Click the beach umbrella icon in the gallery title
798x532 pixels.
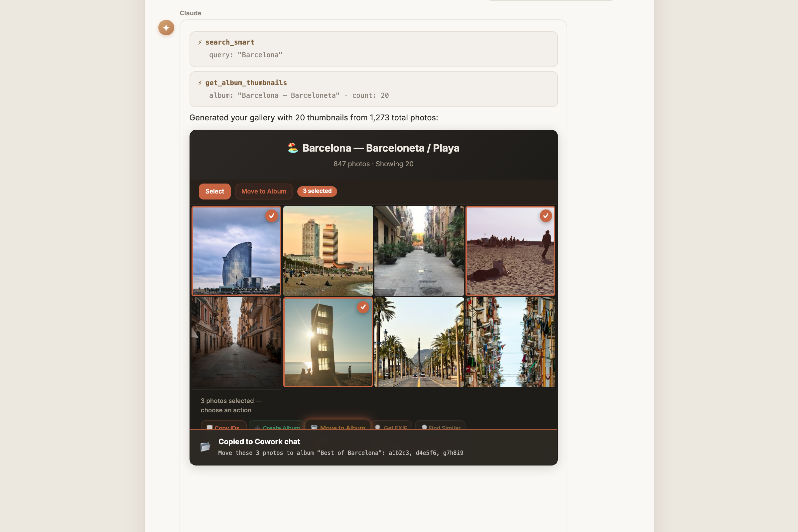(x=293, y=148)
